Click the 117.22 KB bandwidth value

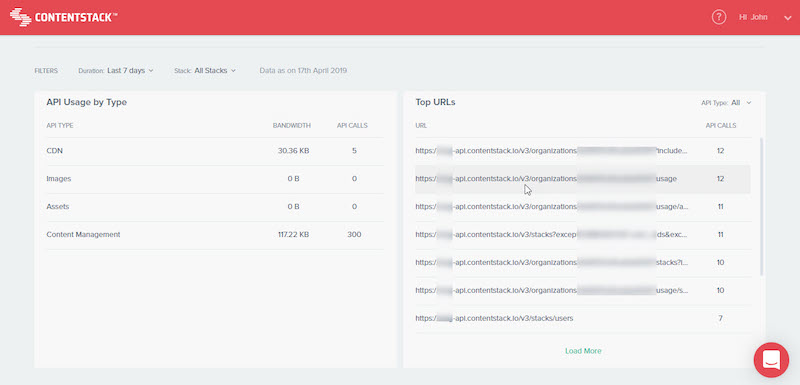tap(292, 235)
